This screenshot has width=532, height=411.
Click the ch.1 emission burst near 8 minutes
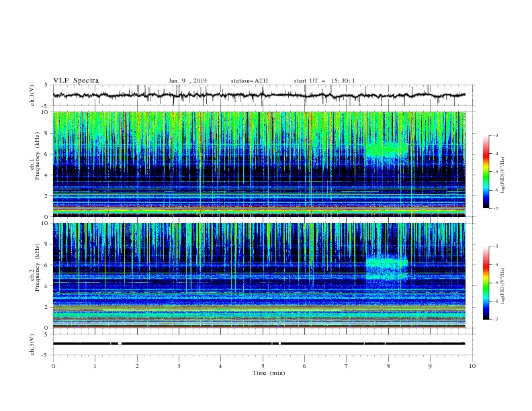387,150
